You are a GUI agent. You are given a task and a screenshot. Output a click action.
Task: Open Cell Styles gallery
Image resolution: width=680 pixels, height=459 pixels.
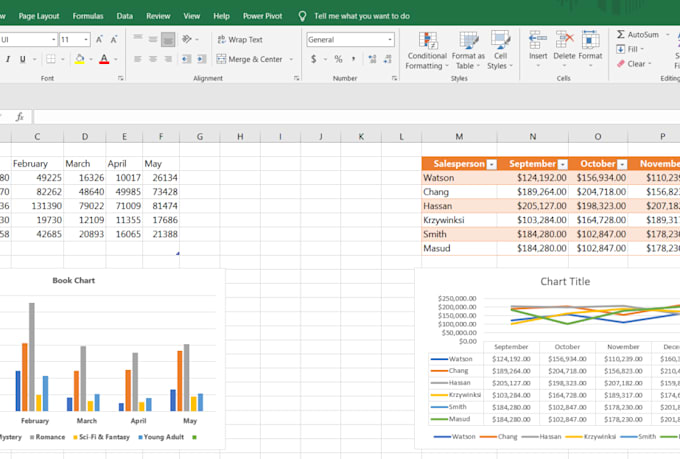click(500, 50)
